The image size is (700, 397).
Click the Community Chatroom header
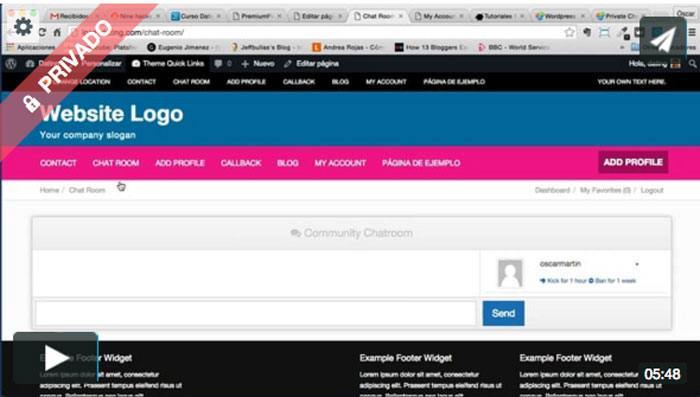[x=352, y=233]
